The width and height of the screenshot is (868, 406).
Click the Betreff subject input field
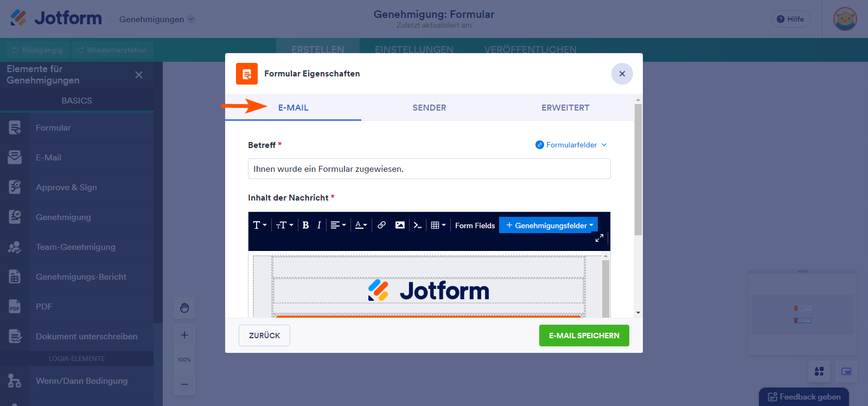click(x=429, y=169)
